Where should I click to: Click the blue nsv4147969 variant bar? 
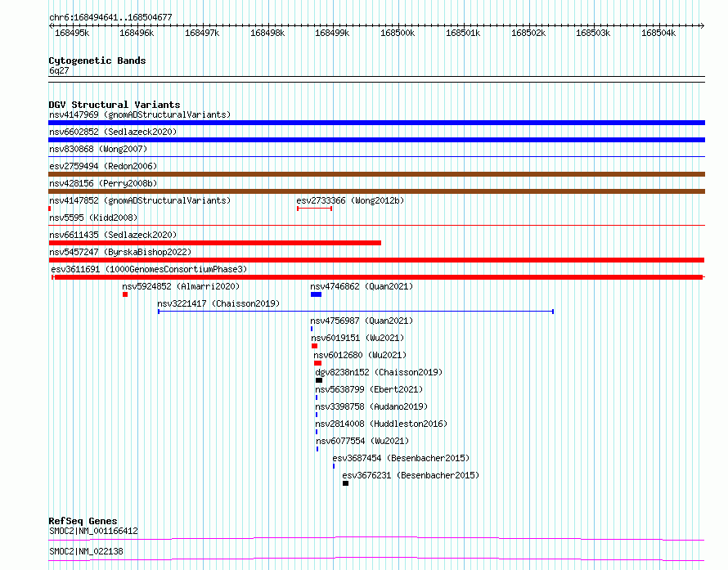(x=376, y=123)
